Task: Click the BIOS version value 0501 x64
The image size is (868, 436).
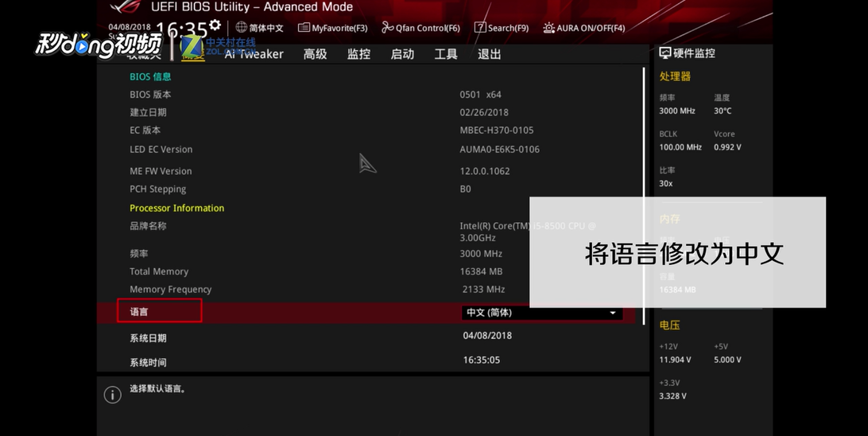Action: [x=480, y=94]
